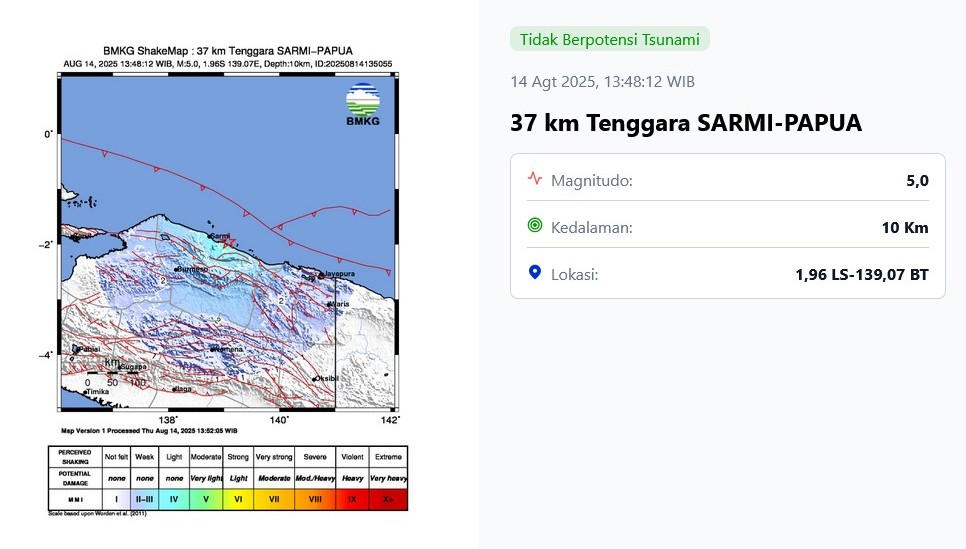The width and height of the screenshot is (966, 549).
Task: Click the depth value 10 Km
Action: tap(905, 227)
